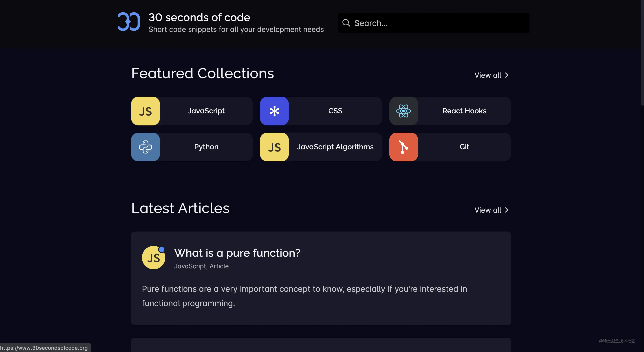
Task: Open the yellow JS JavaScript collection icon
Action: click(145, 111)
